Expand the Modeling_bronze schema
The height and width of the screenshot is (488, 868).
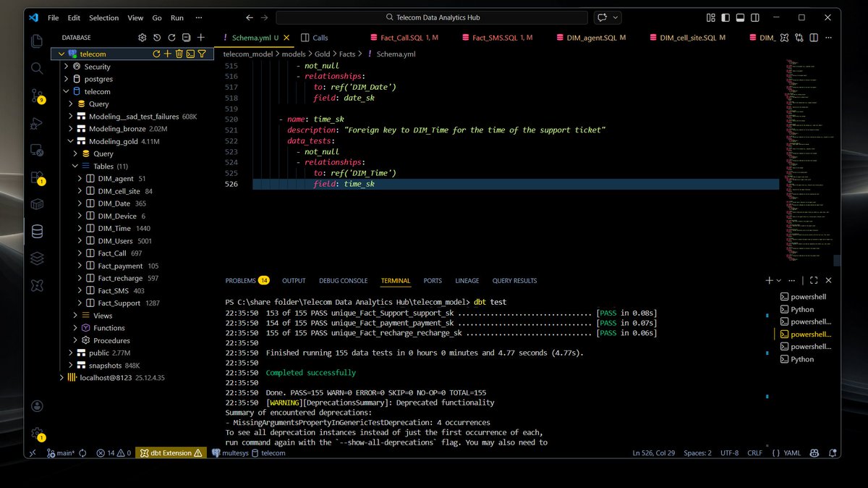(71, 129)
